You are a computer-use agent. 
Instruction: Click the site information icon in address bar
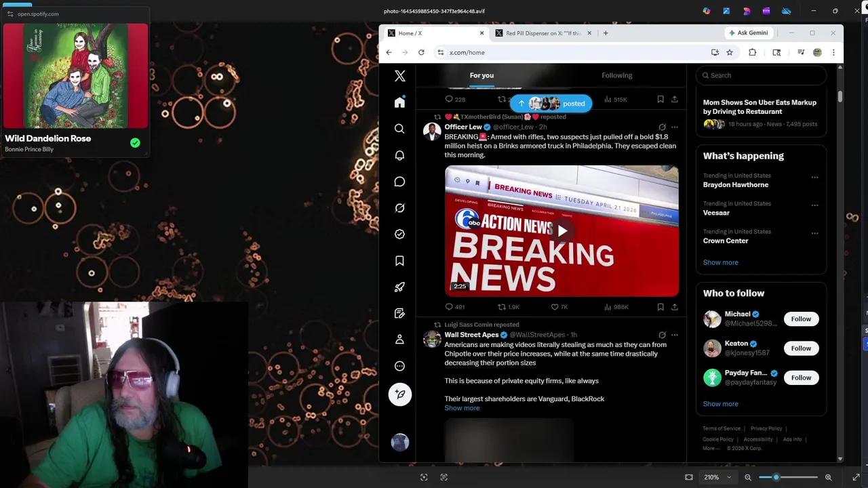pyautogui.click(x=441, y=52)
